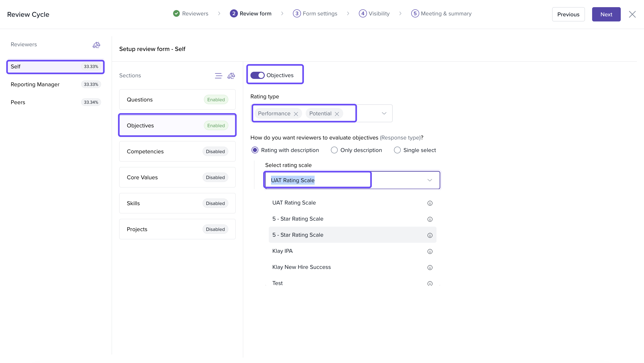Show info icon for Klay IPA scale

430,251
